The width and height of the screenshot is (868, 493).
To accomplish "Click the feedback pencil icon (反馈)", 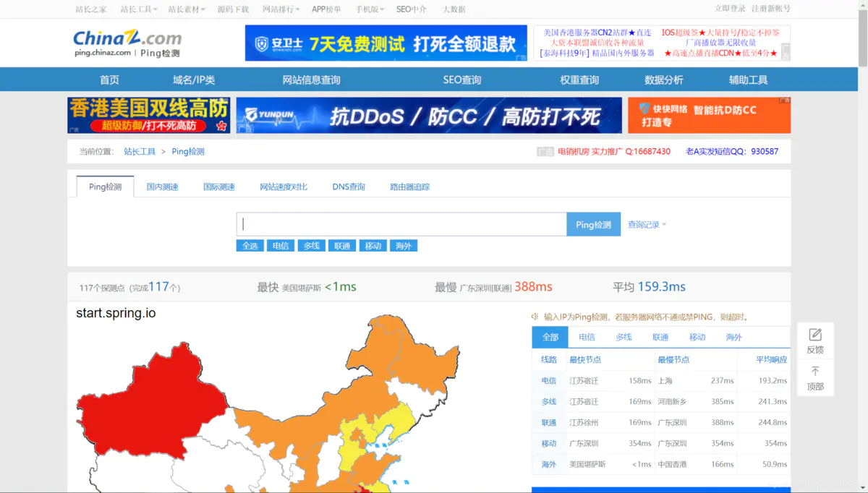I will (x=815, y=335).
